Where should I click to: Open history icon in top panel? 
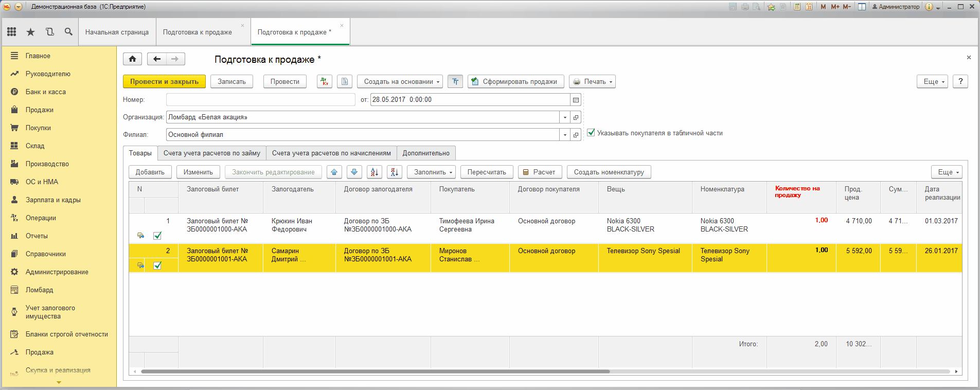pos(50,32)
